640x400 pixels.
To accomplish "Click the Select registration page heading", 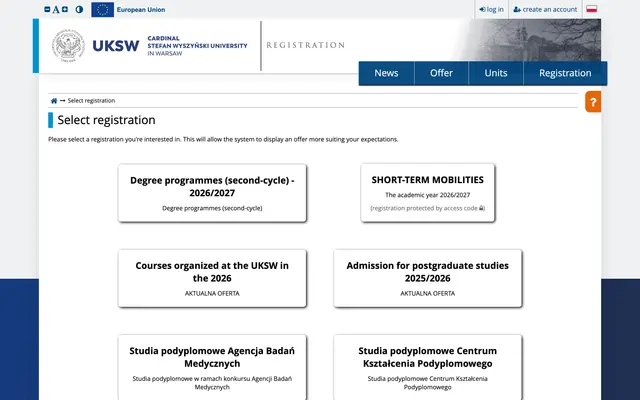I will [x=107, y=120].
